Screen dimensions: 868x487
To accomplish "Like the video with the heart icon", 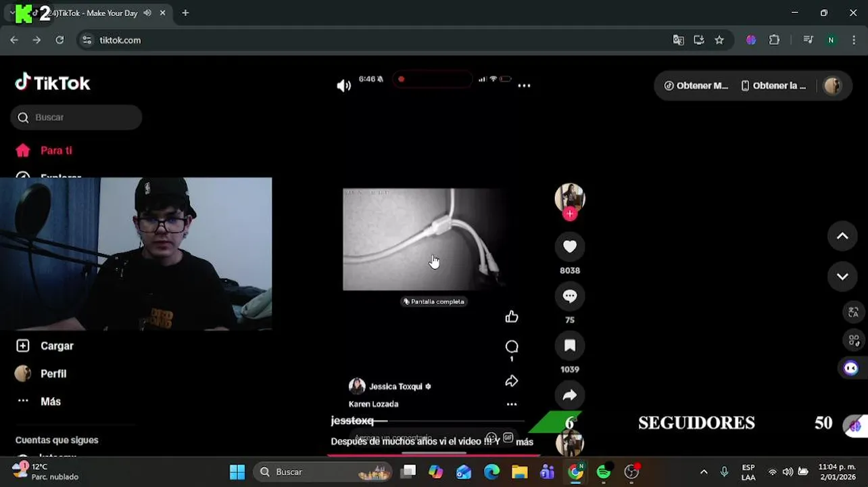I will click(x=570, y=247).
